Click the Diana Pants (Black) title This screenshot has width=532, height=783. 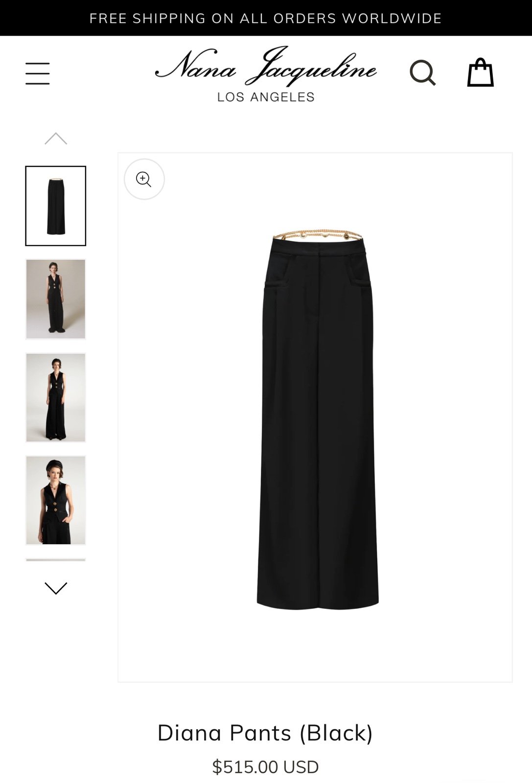point(265,733)
